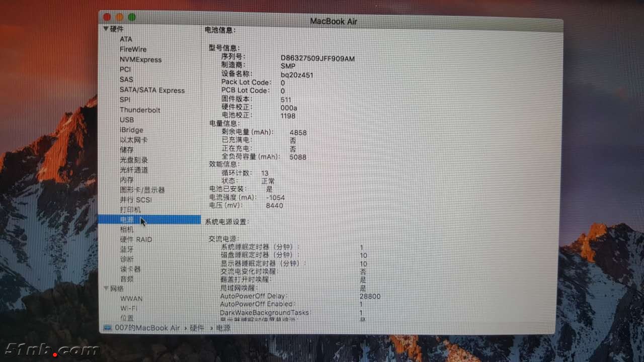Select WWAN under 网络

pos(131,299)
